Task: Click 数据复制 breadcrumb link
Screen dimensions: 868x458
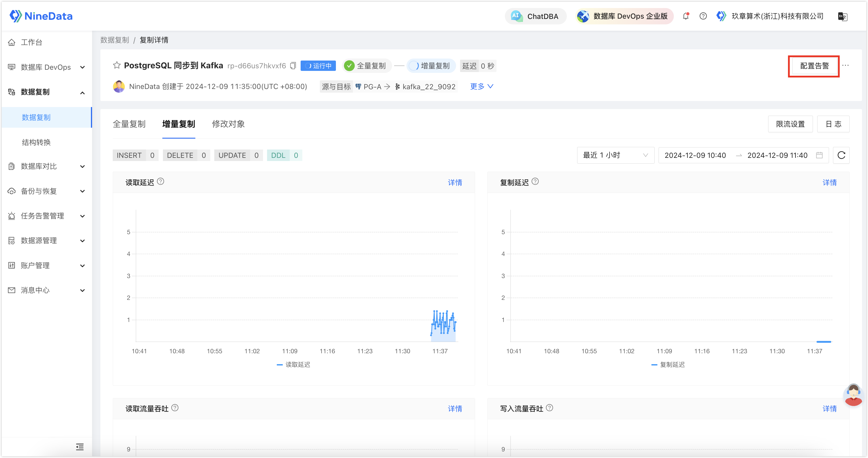Action: coord(114,40)
